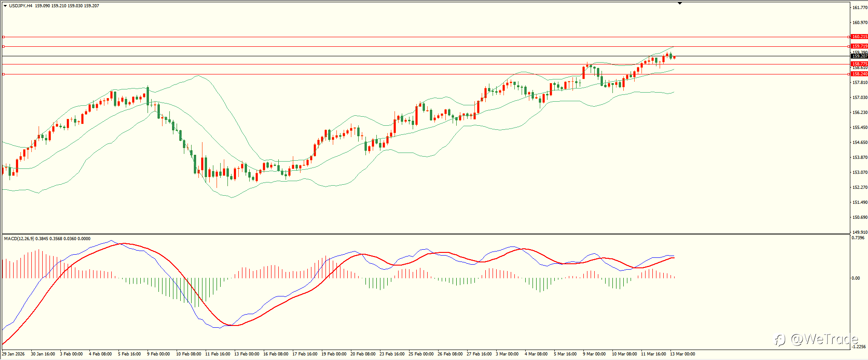
Task: Select left handle of the 160.215 line
Action: pyautogui.click(x=4, y=37)
